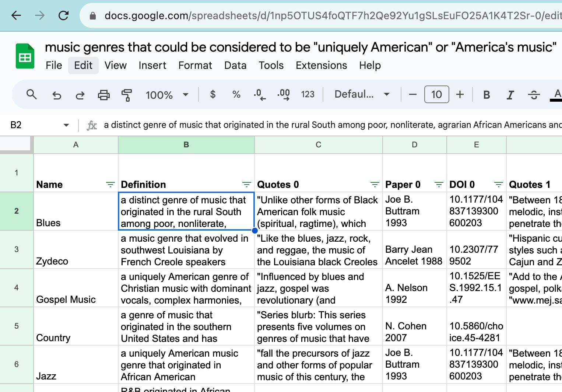The image size is (562, 392).
Task: Open more number formats 123
Action: point(308,95)
